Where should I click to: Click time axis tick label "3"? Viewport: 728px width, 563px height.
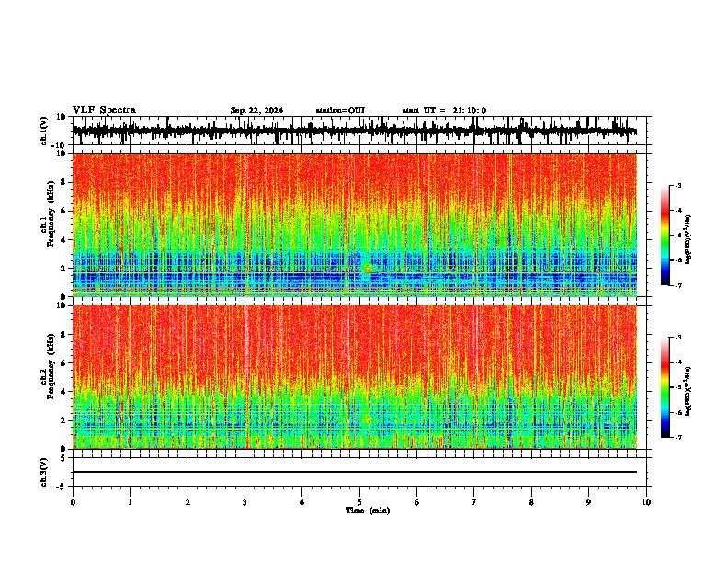point(245,502)
